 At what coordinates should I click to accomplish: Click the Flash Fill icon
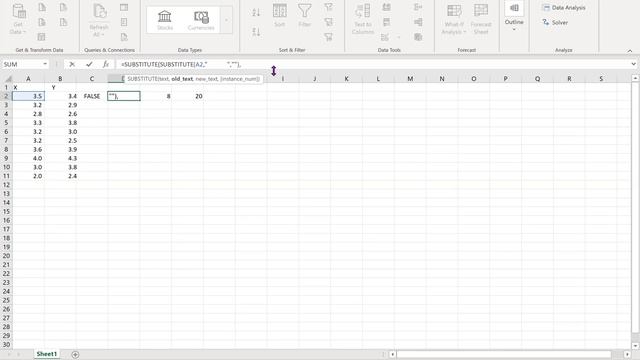coord(387,7)
